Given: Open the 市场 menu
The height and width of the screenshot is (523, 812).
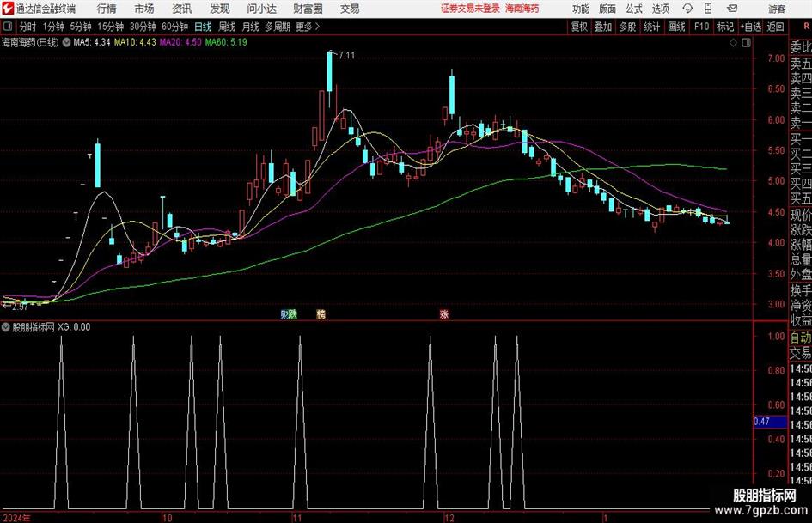Looking at the screenshot, I should (144, 9).
